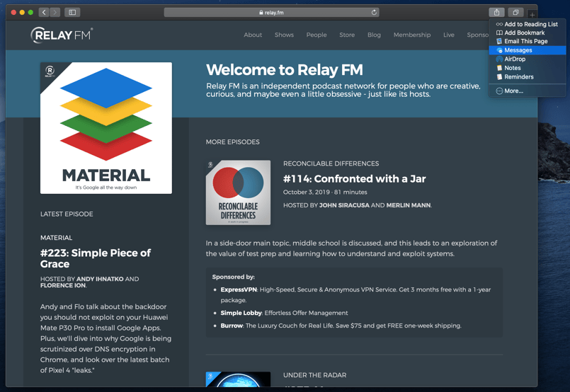Screen dimensions: 570x392
Task: Click RECONCILABLE DIFFERENCES show title
Action: tap(331, 163)
